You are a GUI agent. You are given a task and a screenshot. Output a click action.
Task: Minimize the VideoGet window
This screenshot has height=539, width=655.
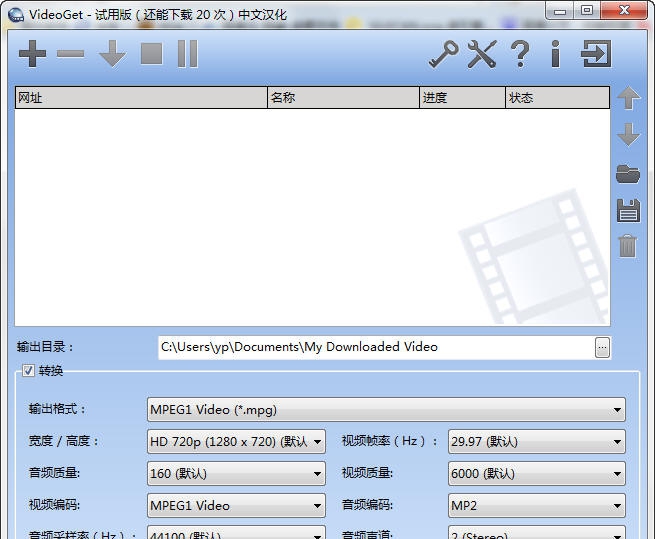[x=560, y=11]
